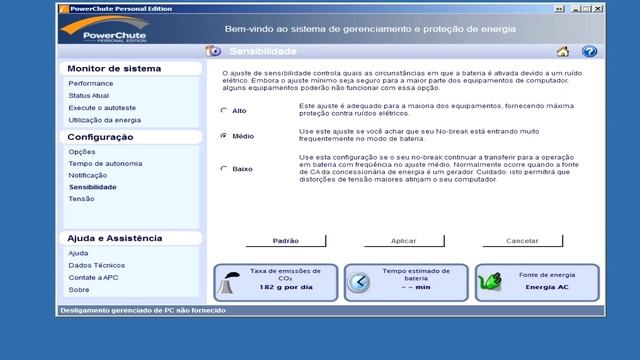Open Opções under Configuração

[x=82, y=152]
